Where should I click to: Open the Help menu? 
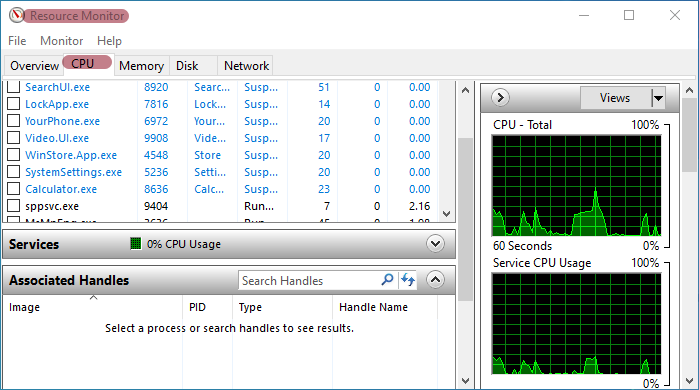(x=109, y=41)
